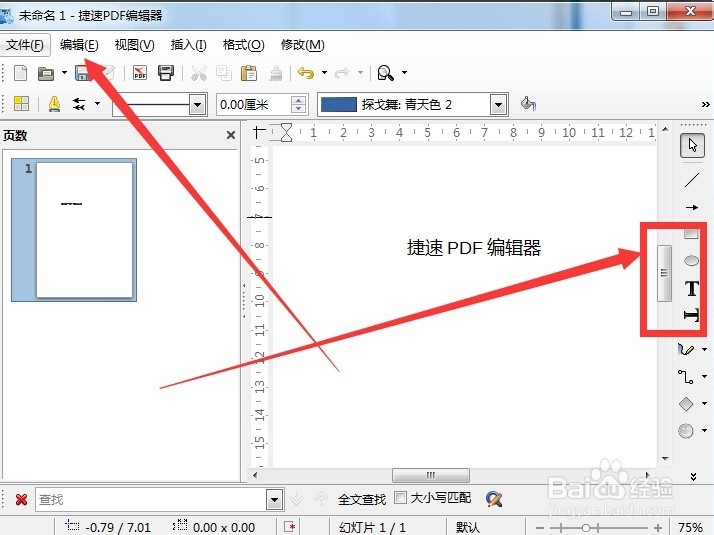
Task: Open the 文件(F) menu
Action: pyautogui.click(x=25, y=45)
